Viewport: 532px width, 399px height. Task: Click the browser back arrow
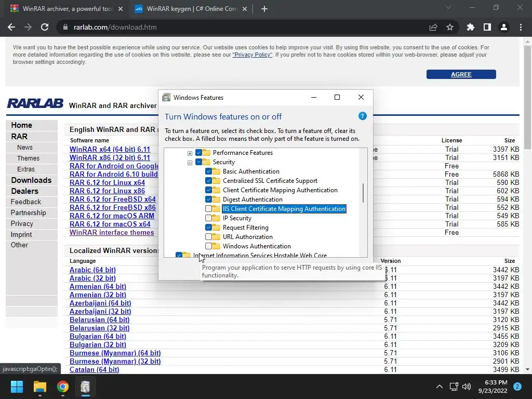tap(11, 27)
